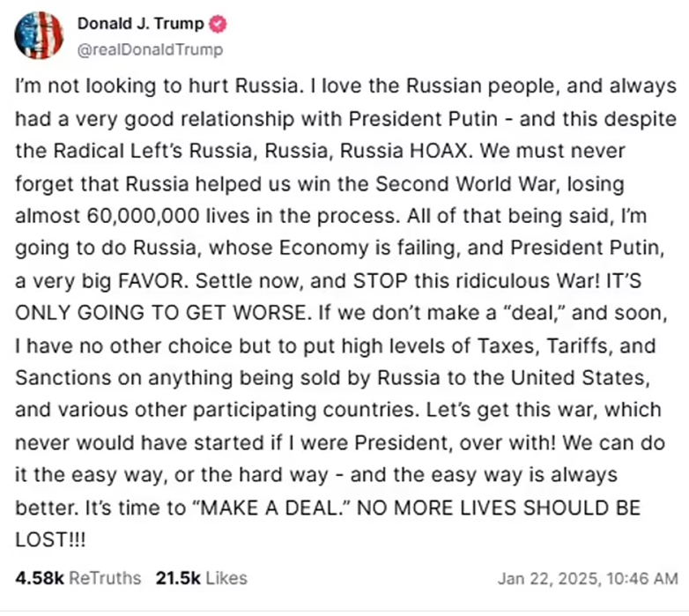
Task: View the 4.58k ReTruths list
Action: (78, 578)
